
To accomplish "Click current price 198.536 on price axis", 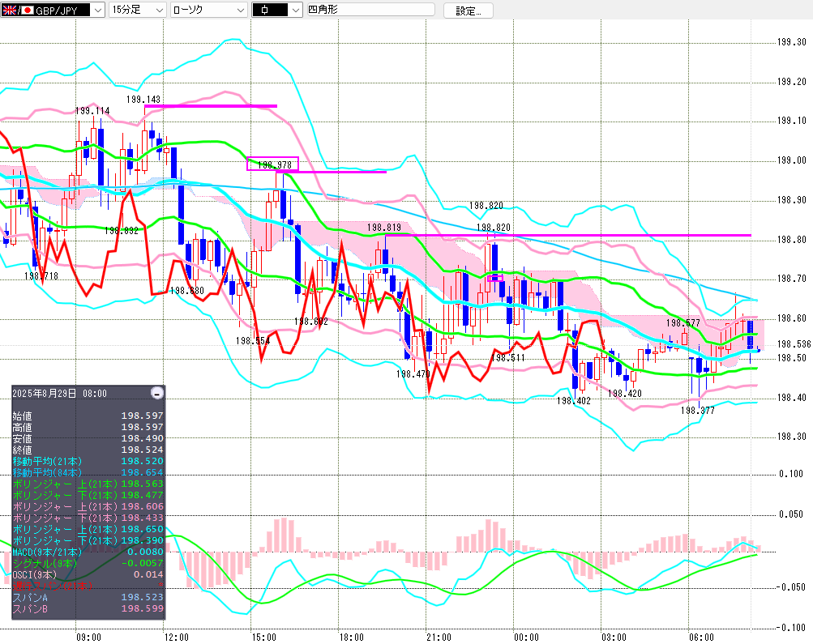I will [x=794, y=344].
